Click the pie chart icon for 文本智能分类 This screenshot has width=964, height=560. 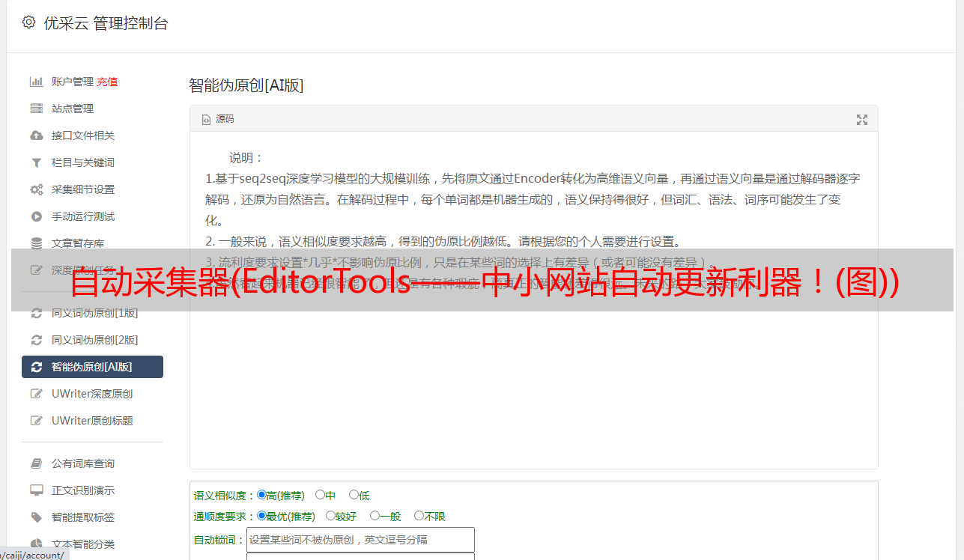point(36,544)
